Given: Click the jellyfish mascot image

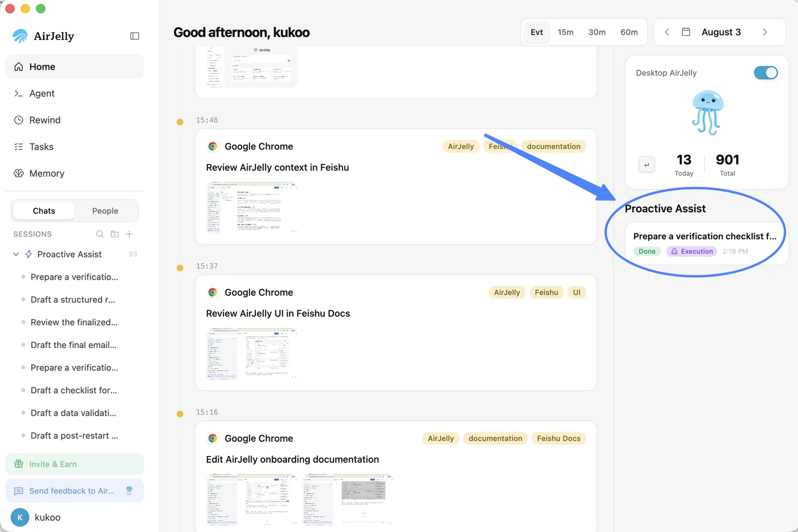Looking at the screenshot, I should pos(707,113).
